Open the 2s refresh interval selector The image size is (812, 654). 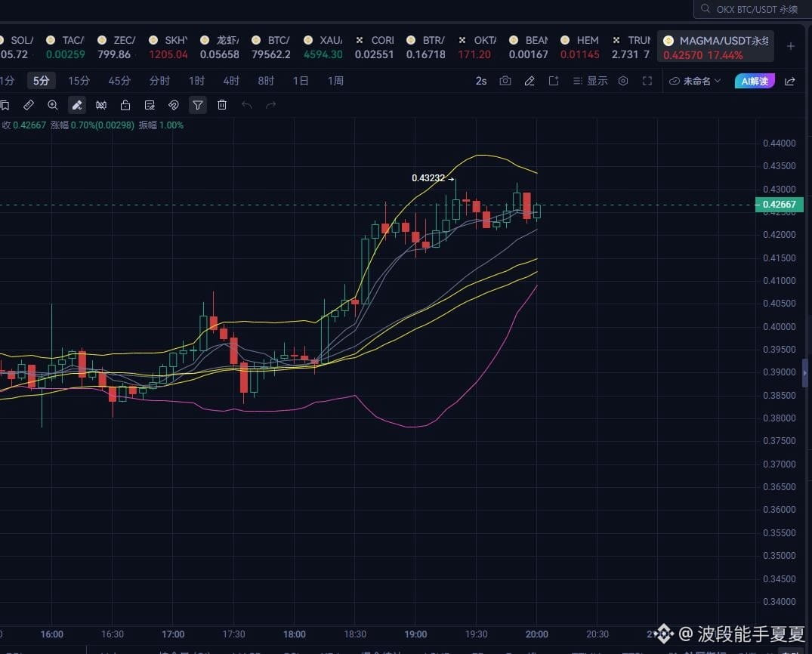pyautogui.click(x=481, y=81)
